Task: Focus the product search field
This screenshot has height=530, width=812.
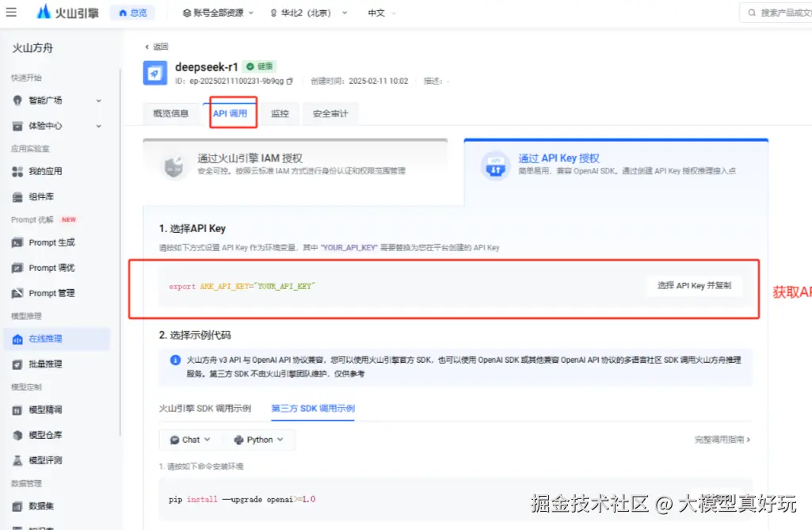Action: [x=778, y=13]
